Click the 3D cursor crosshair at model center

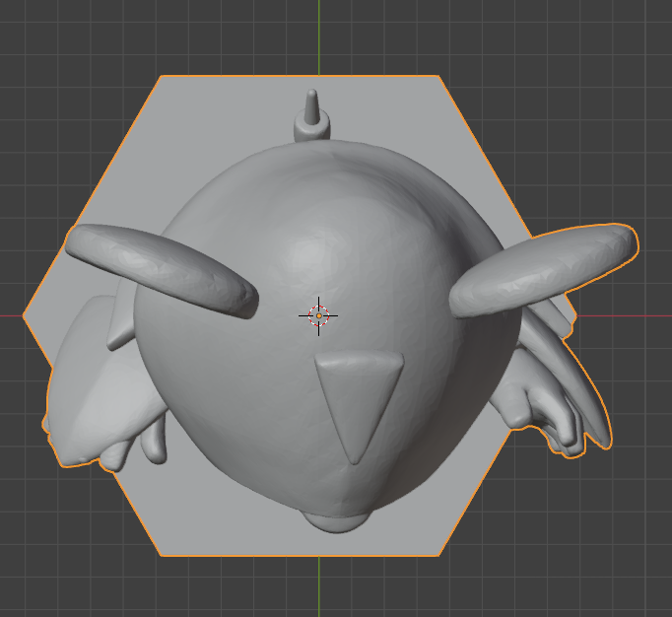tap(318, 316)
